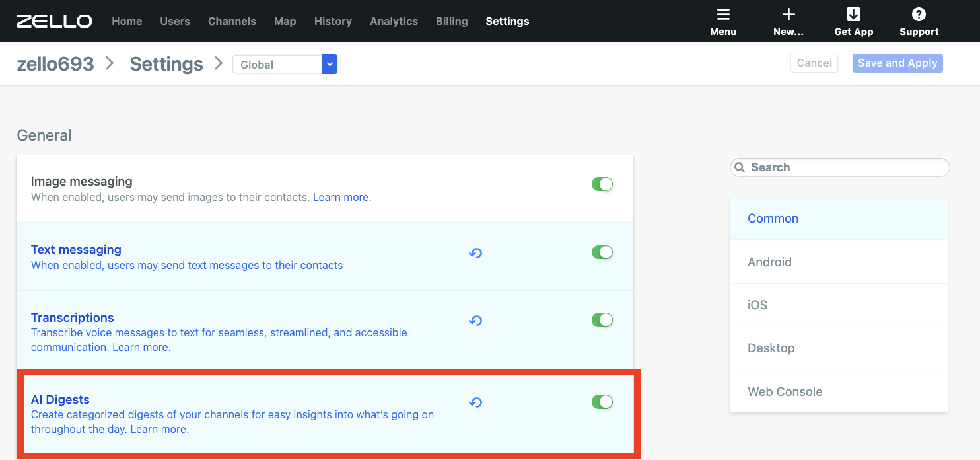Toggle Image messaging switch
Viewport: 980px width, 460px height.
[x=602, y=184]
